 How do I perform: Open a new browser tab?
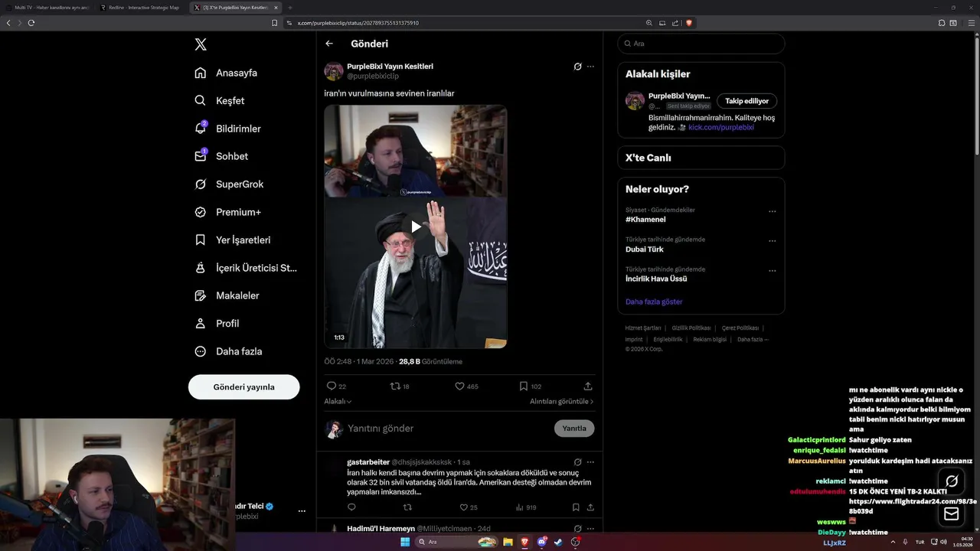[x=290, y=8]
